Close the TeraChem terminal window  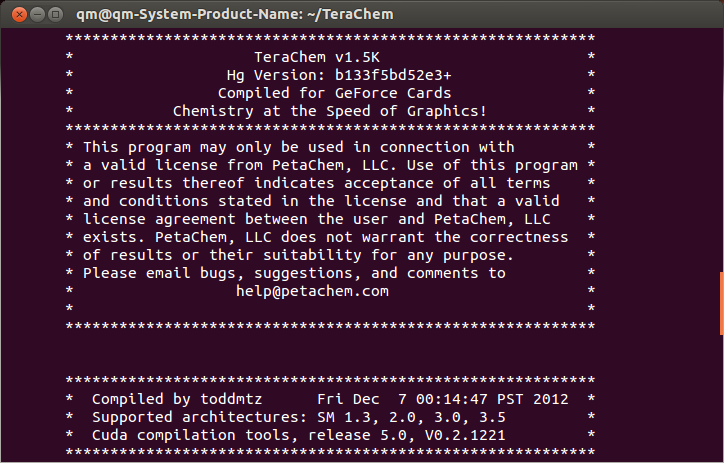19,14
